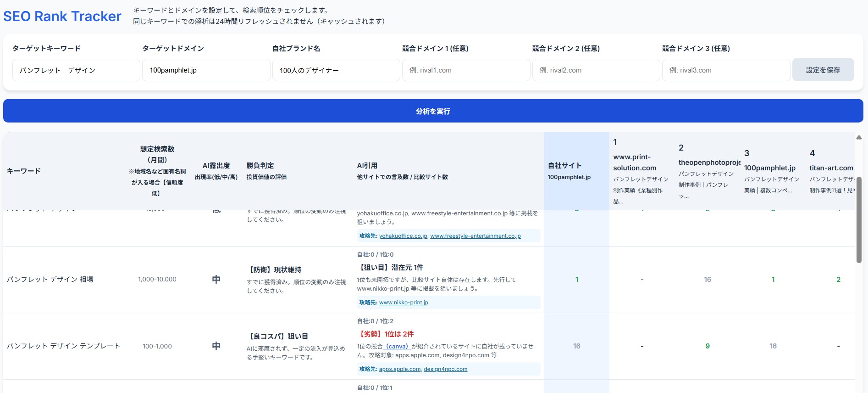
Task: Click the canva competitor link
Action: pyautogui.click(x=397, y=346)
